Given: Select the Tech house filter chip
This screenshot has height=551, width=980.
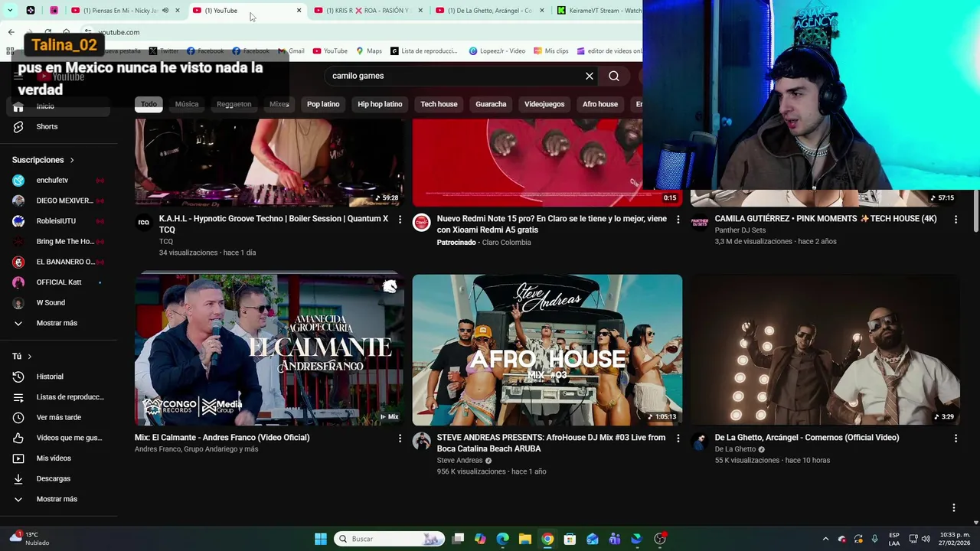Looking at the screenshot, I should click(439, 104).
